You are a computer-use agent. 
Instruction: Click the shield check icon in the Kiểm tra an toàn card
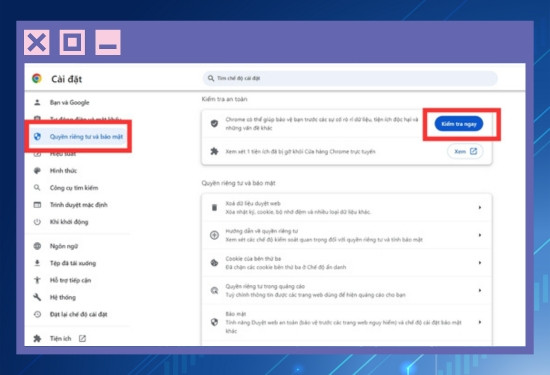pyautogui.click(x=214, y=123)
